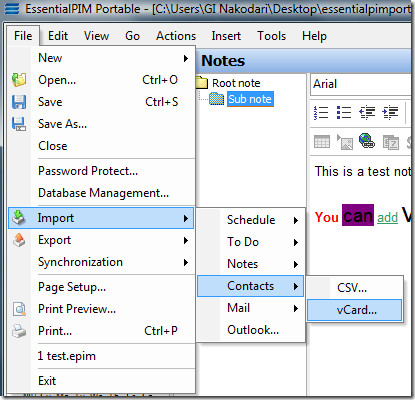Insert a picture in note
Screen dimensions: 415x400
pos(345,142)
